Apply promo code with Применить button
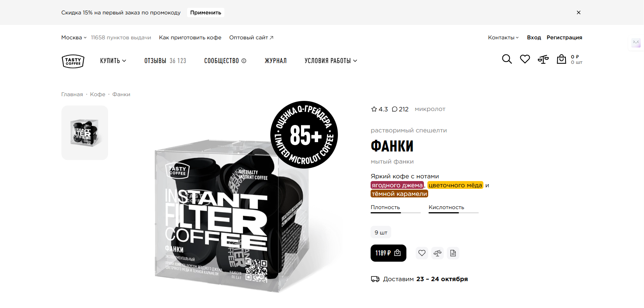This screenshot has height=308, width=644. (206, 12)
